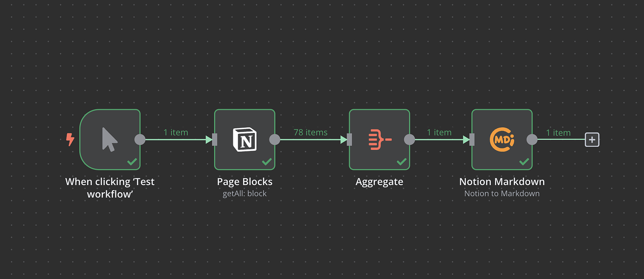Click the green checkmark on the Aggregate node
The height and width of the screenshot is (279, 644).
click(x=401, y=162)
